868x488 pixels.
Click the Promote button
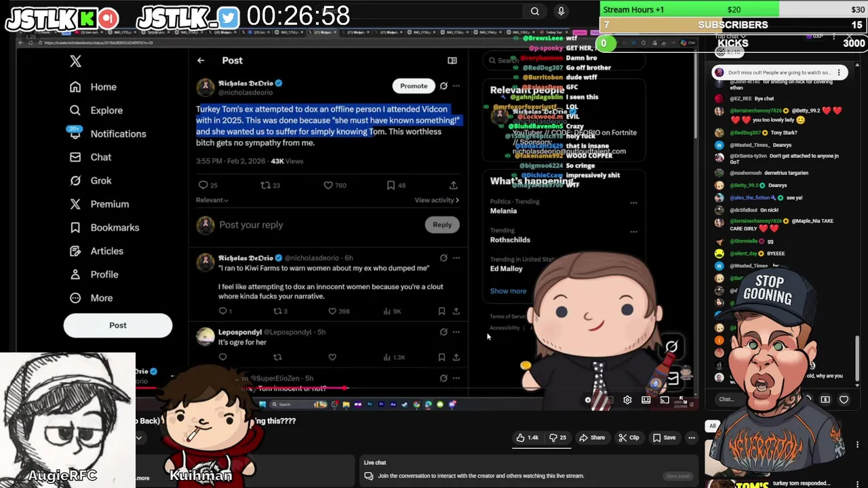pos(414,86)
